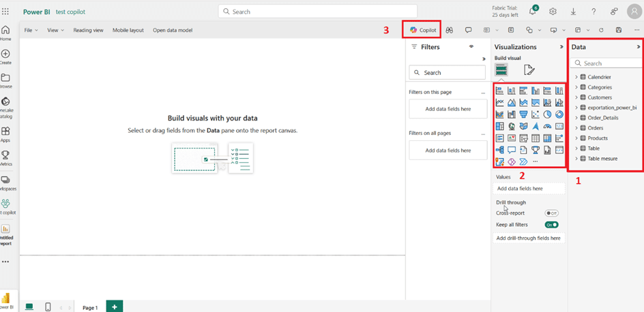Toggle the Cross-report switch
Screen dimensions: 644x312
coord(551,213)
